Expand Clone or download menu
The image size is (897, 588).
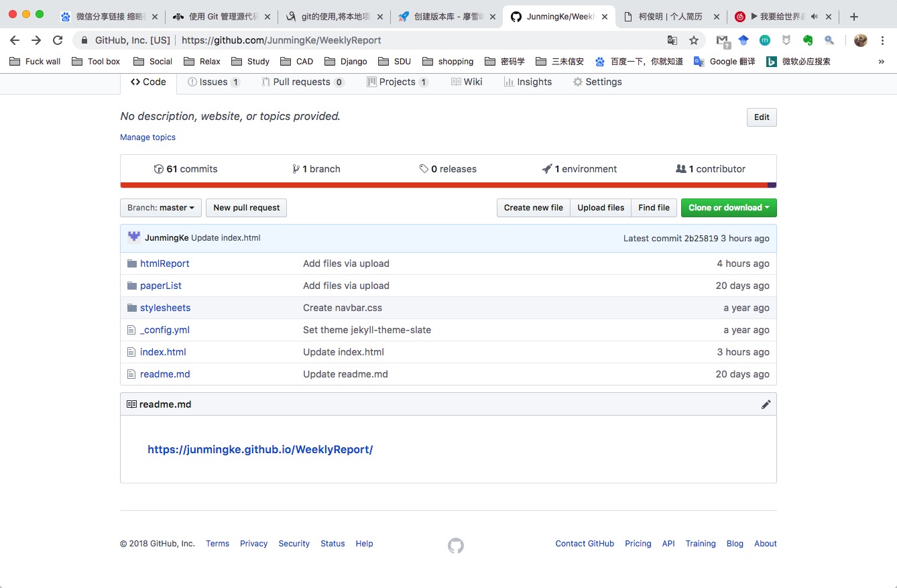pyautogui.click(x=729, y=208)
